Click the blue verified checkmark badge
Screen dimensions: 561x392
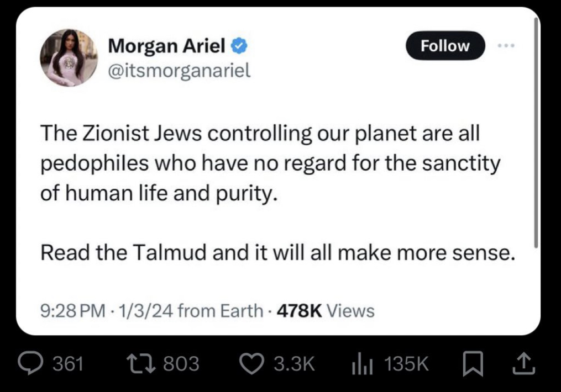click(238, 46)
